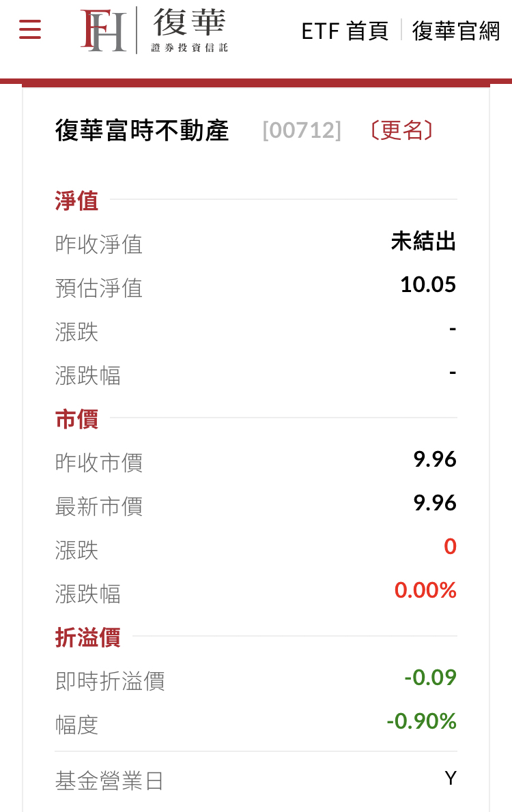Click the 基金營業日 row label

click(x=109, y=781)
